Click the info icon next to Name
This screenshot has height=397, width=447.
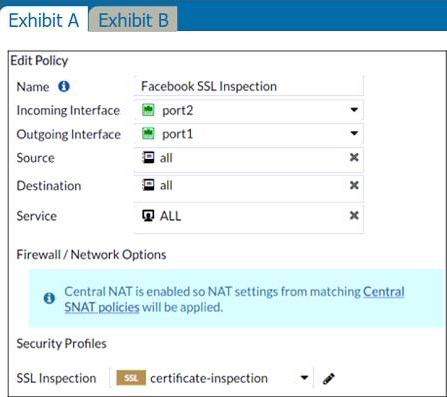(64, 87)
